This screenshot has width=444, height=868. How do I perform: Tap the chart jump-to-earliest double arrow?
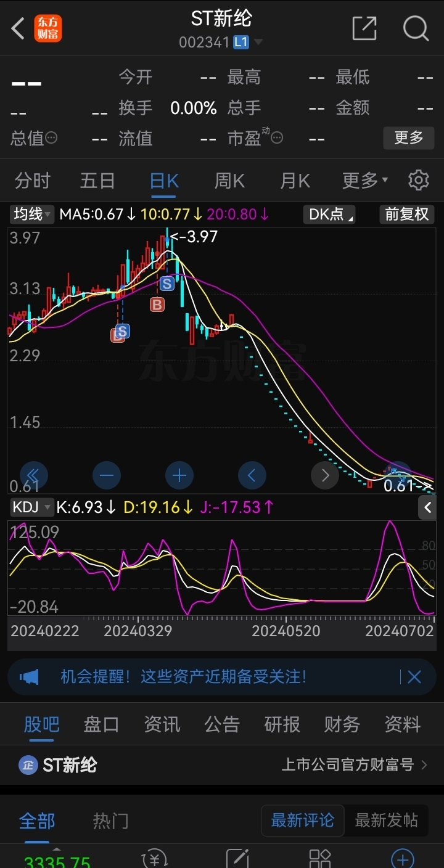(34, 475)
